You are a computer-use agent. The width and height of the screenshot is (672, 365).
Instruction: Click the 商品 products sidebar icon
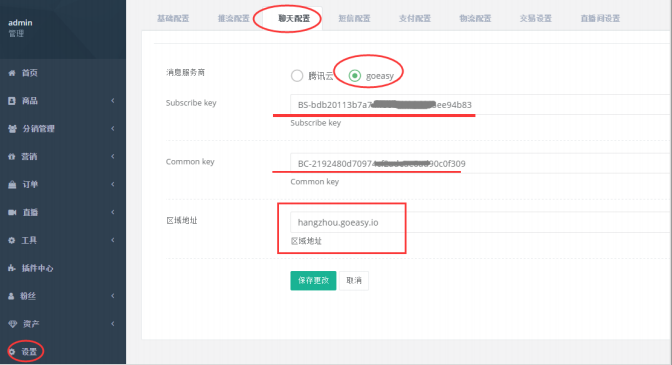pos(12,101)
